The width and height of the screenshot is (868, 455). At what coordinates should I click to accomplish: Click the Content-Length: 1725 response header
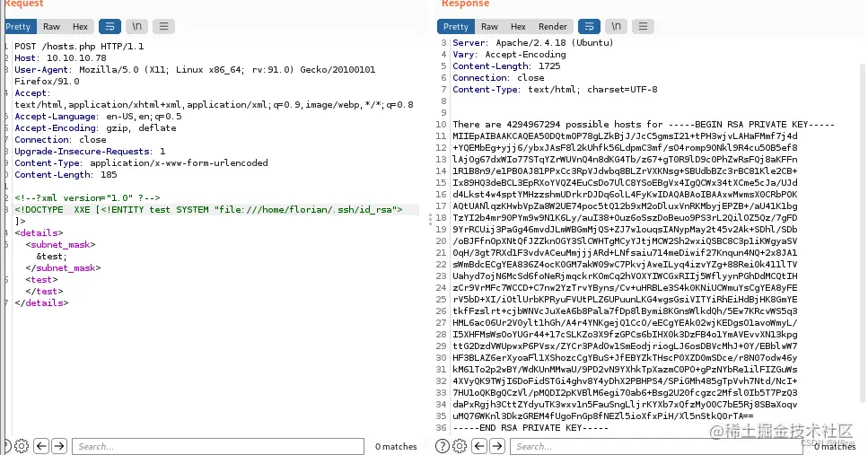coord(506,66)
